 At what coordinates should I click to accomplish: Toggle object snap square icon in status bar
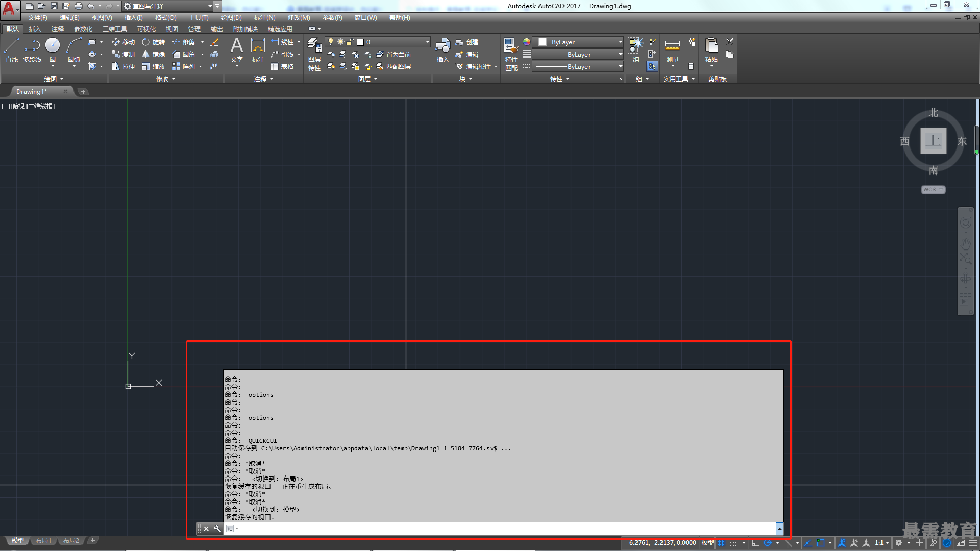pyautogui.click(x=821, y=543)
